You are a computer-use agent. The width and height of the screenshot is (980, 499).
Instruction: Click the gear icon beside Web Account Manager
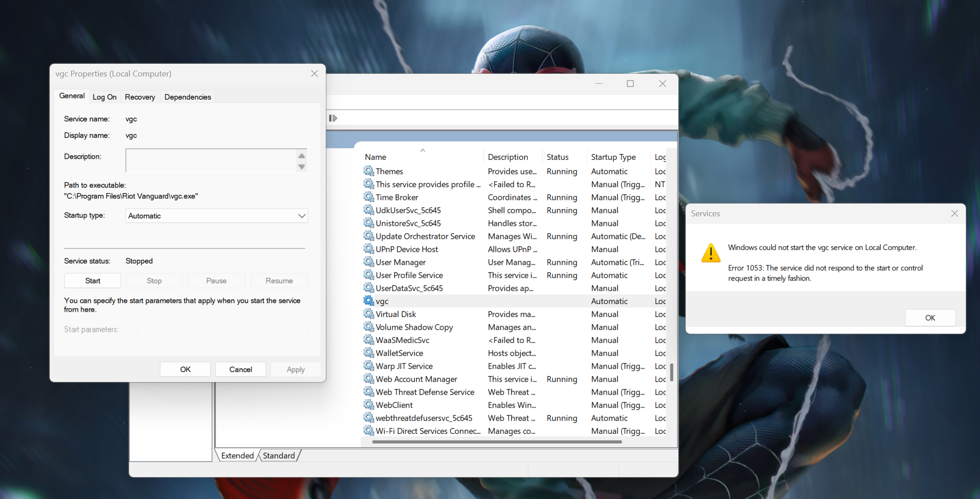tap(369, 379)
